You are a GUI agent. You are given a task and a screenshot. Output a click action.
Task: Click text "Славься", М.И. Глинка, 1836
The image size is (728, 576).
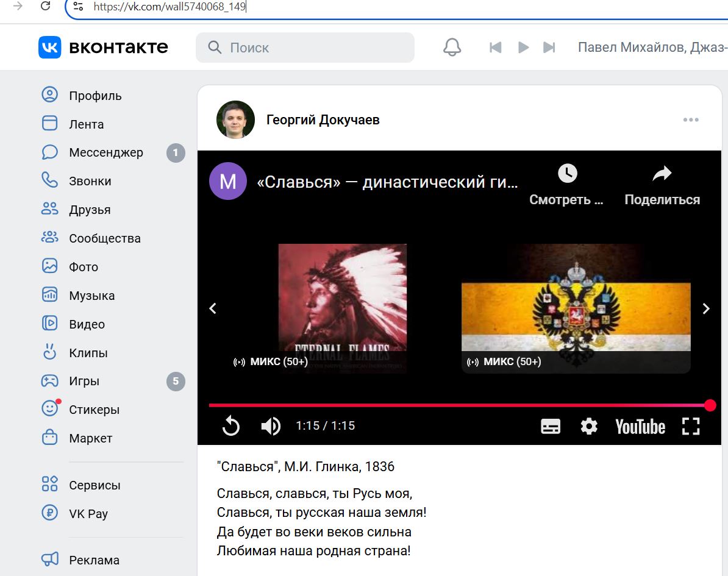(305, 466)
